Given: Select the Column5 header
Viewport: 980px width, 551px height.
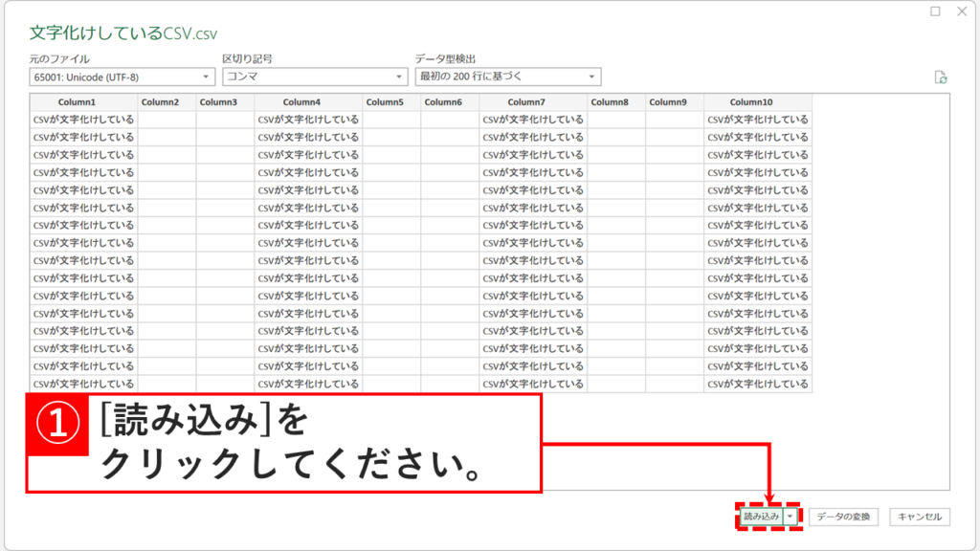Looking at the screenshot, I should (x=386, y=101).
